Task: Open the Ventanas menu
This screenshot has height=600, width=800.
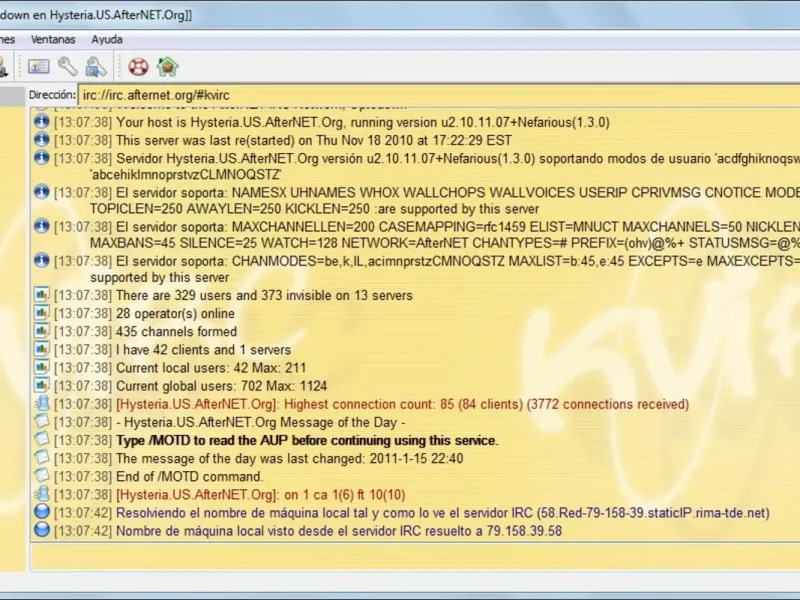Action: [x=53, y=39]
